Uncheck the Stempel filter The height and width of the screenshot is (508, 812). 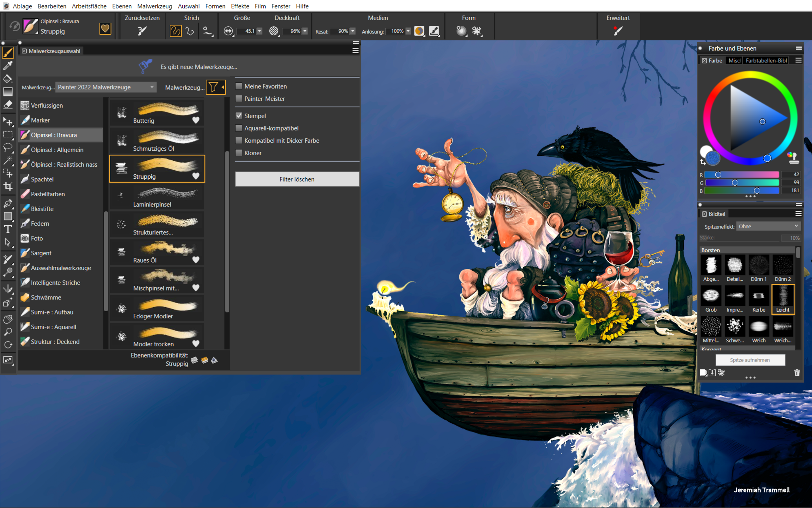coord(239,116)
